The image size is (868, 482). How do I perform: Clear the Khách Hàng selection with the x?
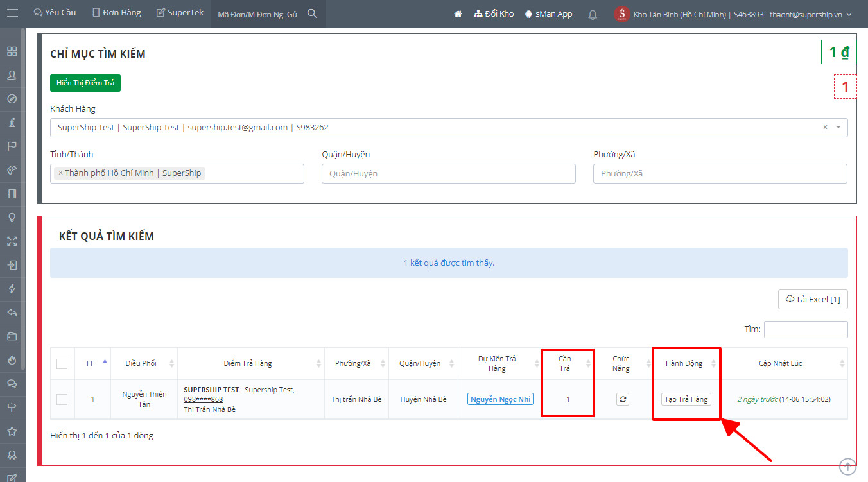826,128
